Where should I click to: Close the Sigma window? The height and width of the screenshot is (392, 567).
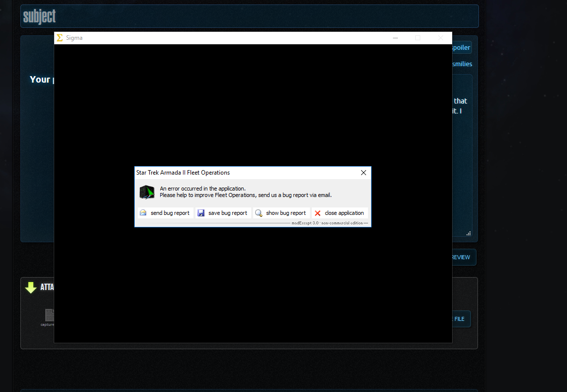(x=441, y=38)
